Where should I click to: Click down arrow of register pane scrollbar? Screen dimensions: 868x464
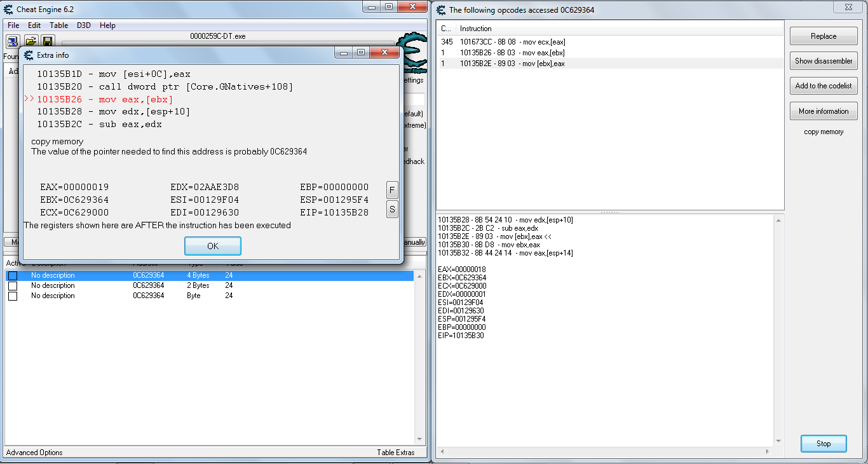pos(778,441)
